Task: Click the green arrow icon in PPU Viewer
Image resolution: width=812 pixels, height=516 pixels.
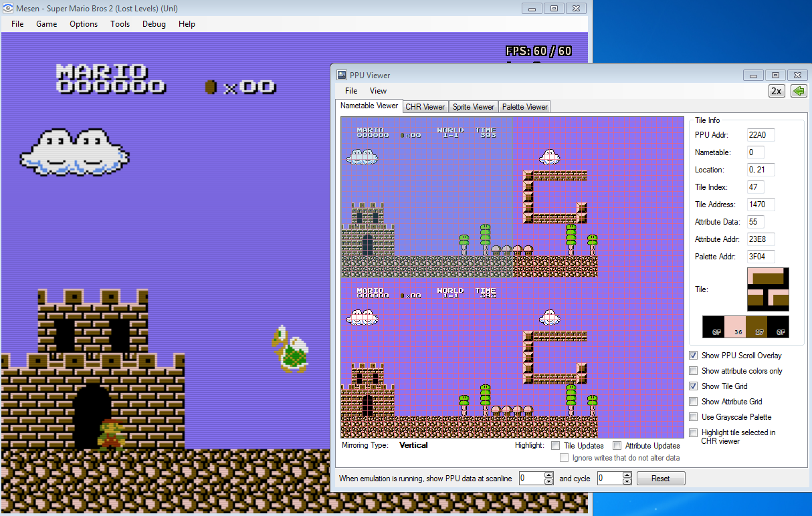Action: (x=798, y=91)
